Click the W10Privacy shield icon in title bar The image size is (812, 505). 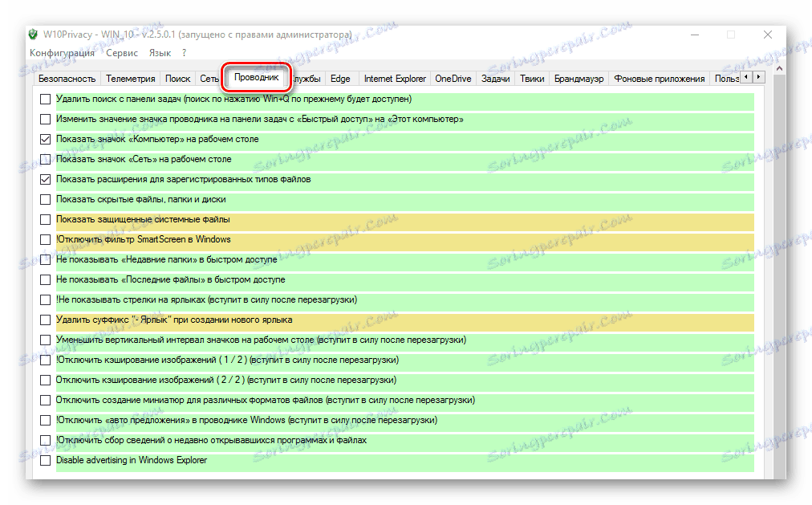point(32,34)
